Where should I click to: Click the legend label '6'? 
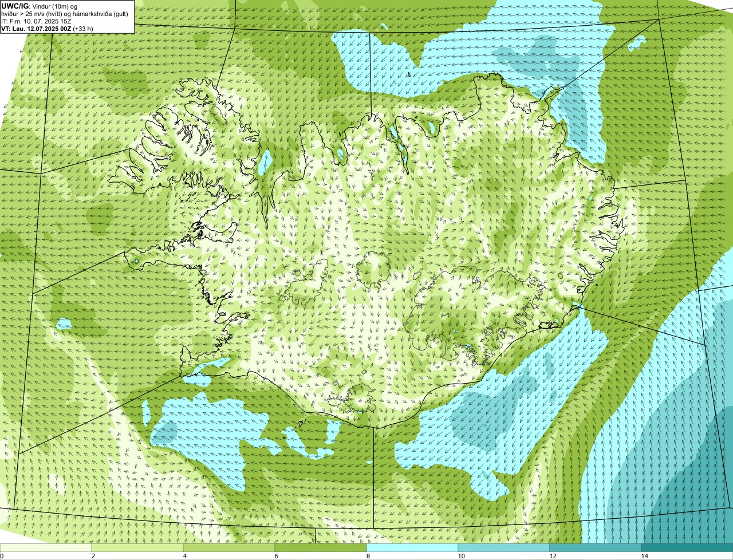[276, 556]
